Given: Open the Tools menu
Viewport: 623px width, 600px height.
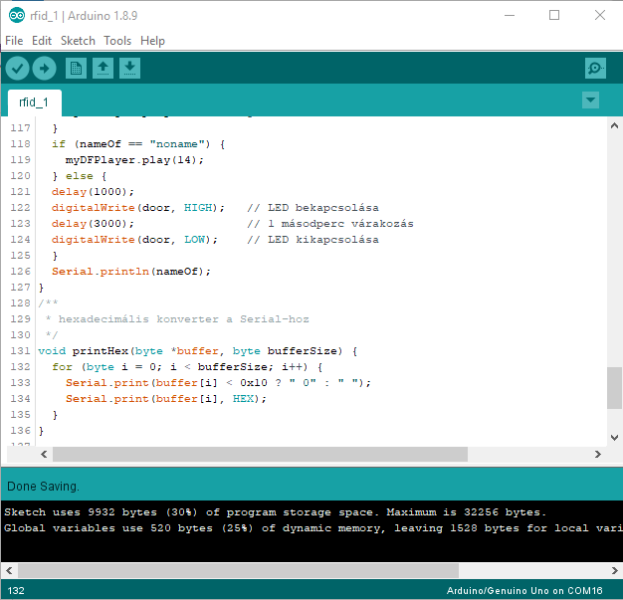Looking at the screenshot, I should click(117, 41).
